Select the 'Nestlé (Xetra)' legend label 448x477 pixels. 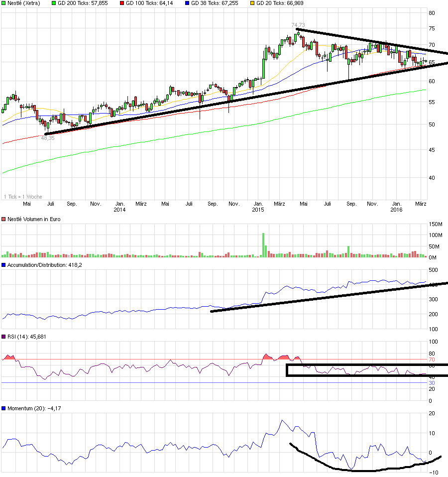(x=24, y=3)
